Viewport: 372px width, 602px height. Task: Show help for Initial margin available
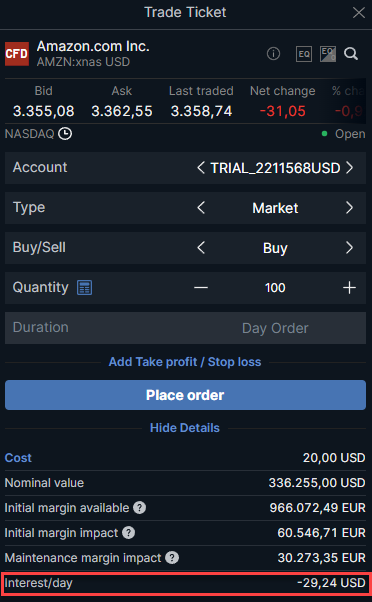pyautogui.click(x=139, y=508)
